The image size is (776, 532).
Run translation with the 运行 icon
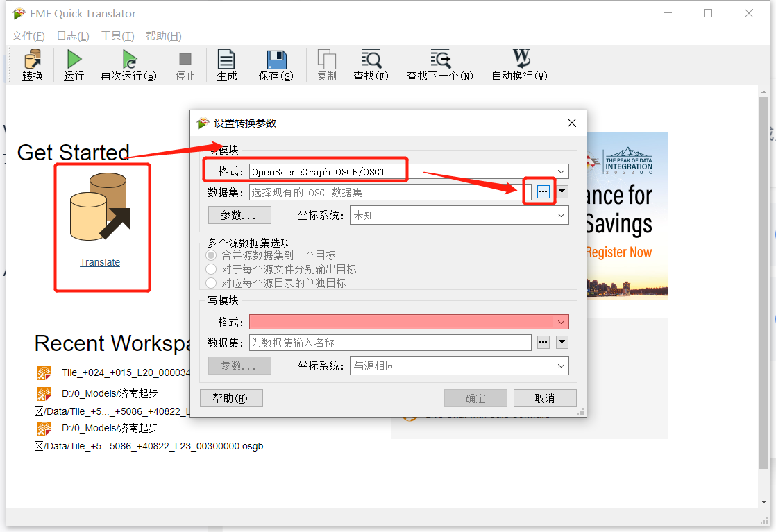(x=74, y=65)
